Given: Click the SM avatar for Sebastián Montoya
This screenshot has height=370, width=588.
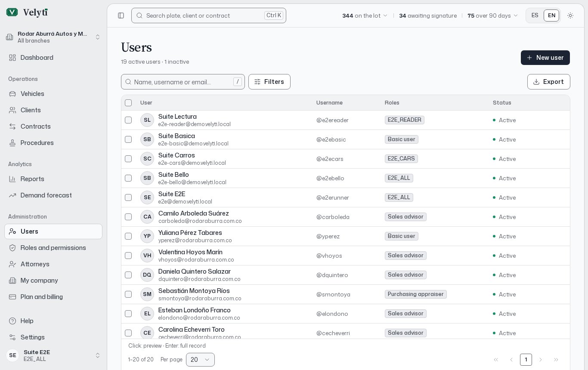Looking at the screenshot, I should click(x=147, y=294).
